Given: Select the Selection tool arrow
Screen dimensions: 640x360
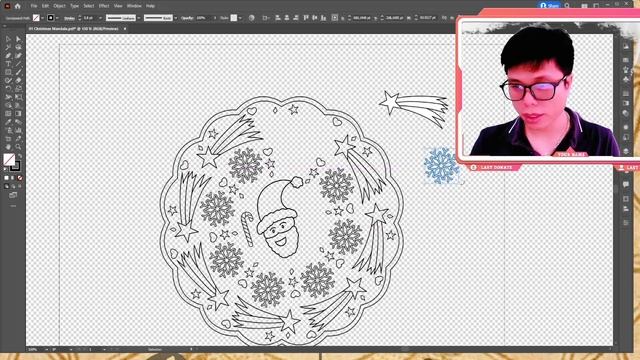Looking at the screenshot, I should pos(8,39).
